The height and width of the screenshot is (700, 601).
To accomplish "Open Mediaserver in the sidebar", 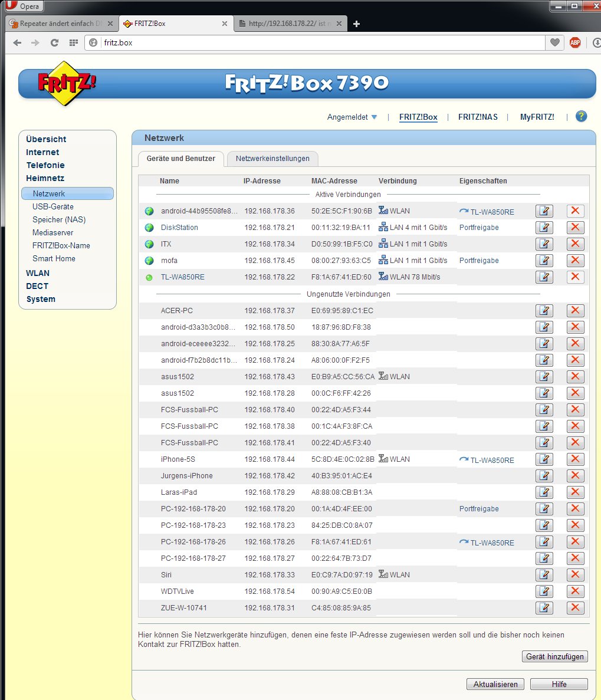I will (x=52, y=232).
